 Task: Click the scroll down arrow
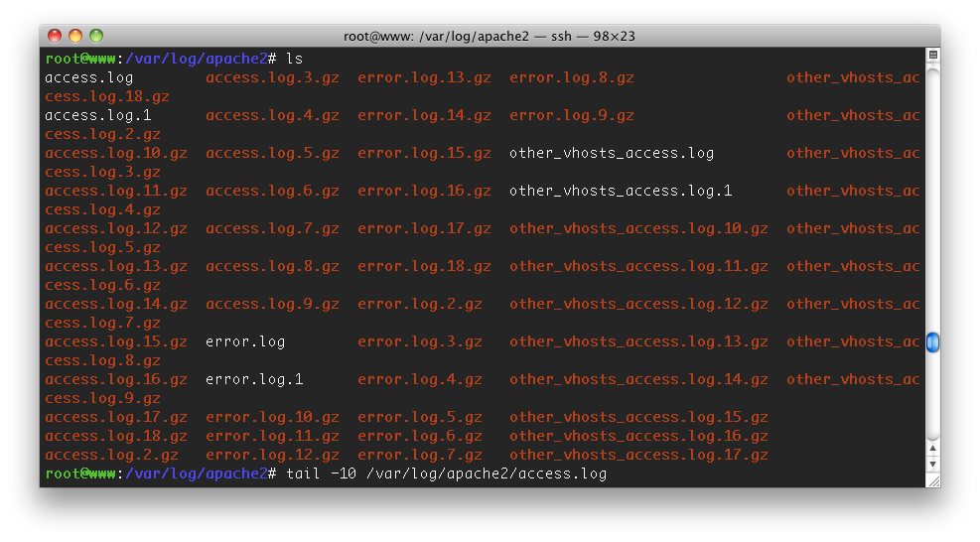pos(933,465)
